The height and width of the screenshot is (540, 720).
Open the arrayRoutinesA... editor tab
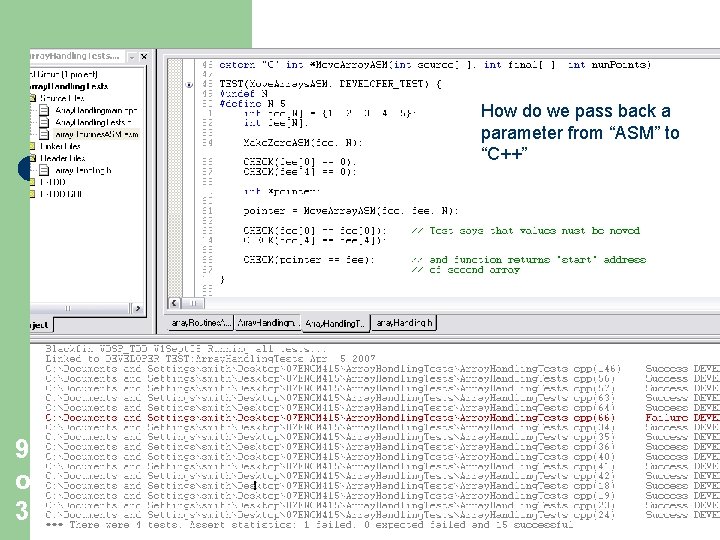(201, 323)
